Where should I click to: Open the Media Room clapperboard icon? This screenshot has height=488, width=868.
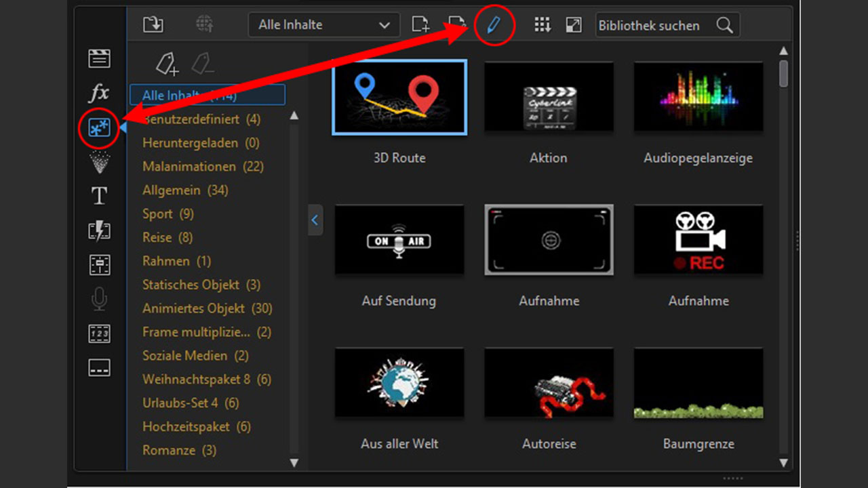click(x=99, y=59)
